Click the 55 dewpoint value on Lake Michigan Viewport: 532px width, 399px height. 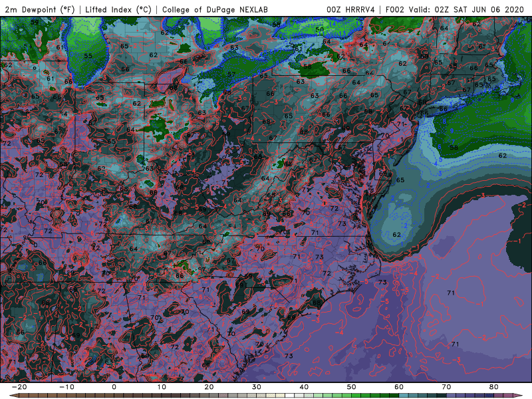(88, 56)
